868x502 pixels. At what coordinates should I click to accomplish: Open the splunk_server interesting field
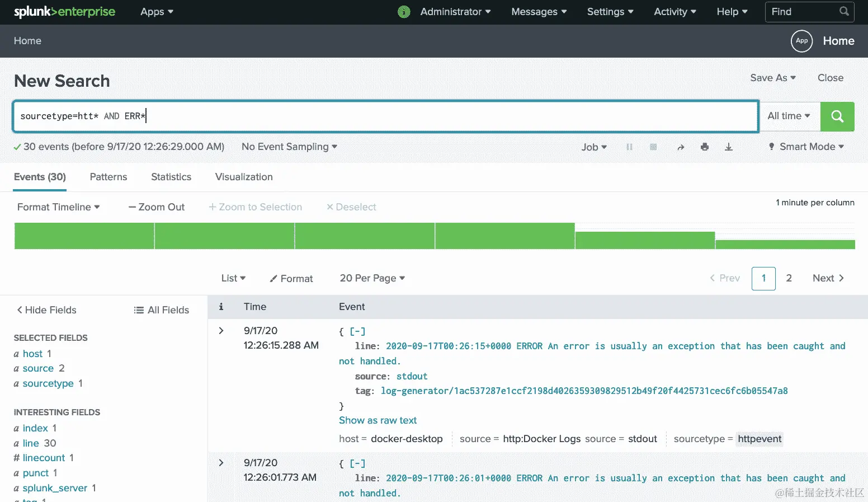pos(55,488)
